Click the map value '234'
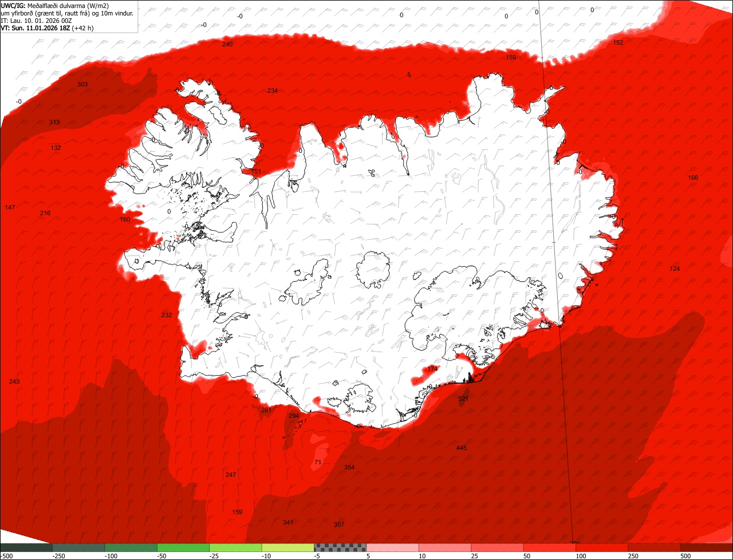Screen dimensions: 733x560 click(x=273, y=90)
